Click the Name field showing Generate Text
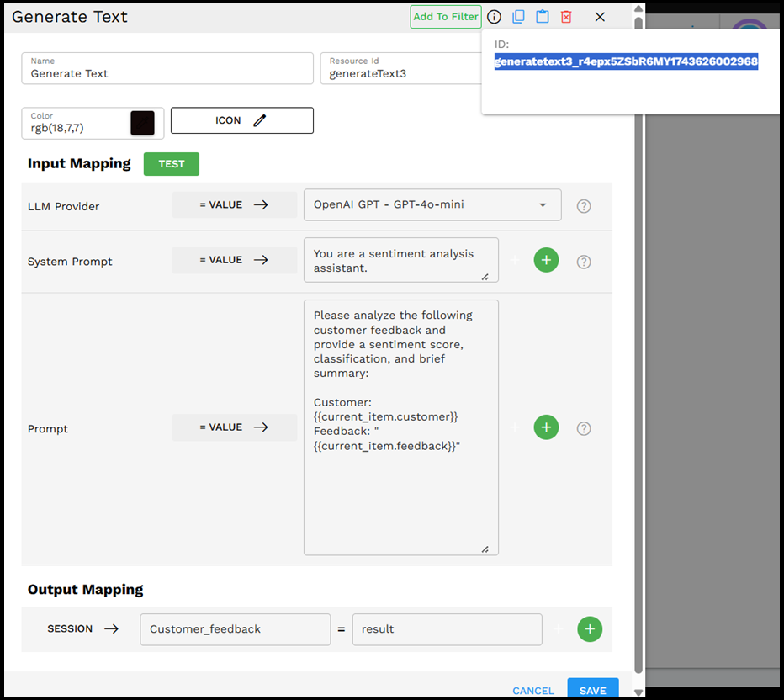This screenshot has width=784, height=700. [167, 72]
